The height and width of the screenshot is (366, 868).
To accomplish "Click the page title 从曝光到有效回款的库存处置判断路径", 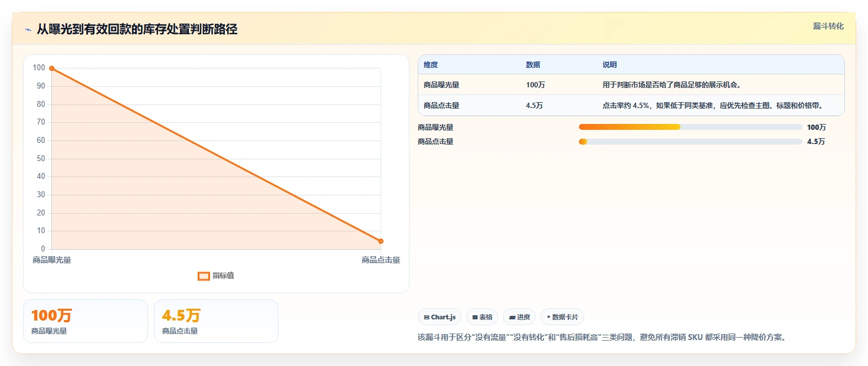I will point(137,29).
